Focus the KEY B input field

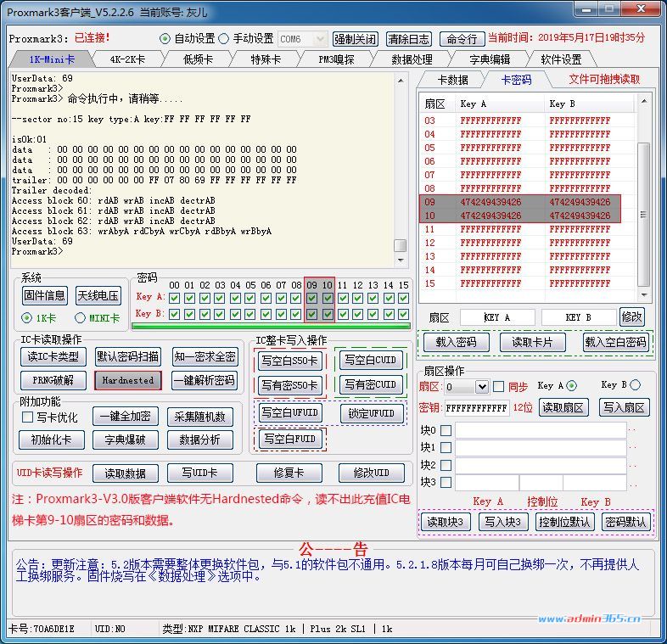[x=578, y=317]
